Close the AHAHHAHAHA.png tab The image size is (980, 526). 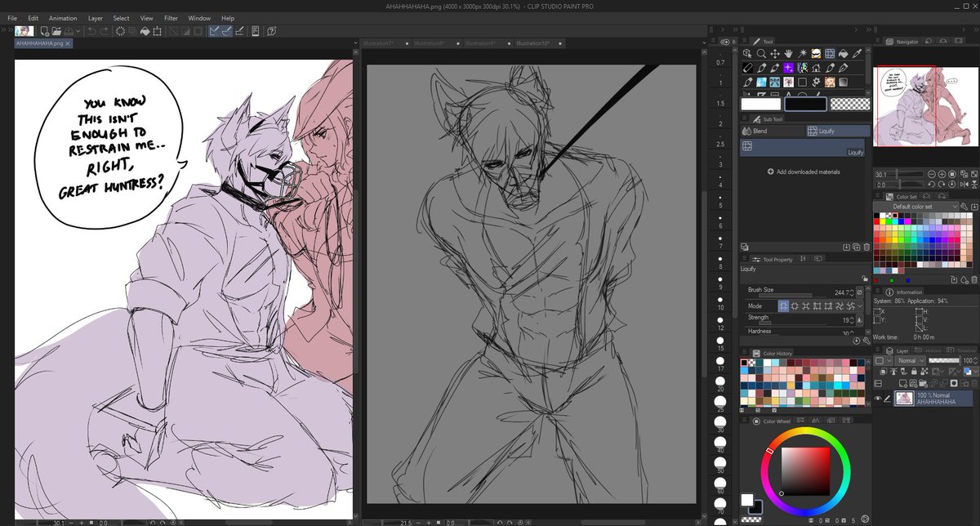point(69,42)
